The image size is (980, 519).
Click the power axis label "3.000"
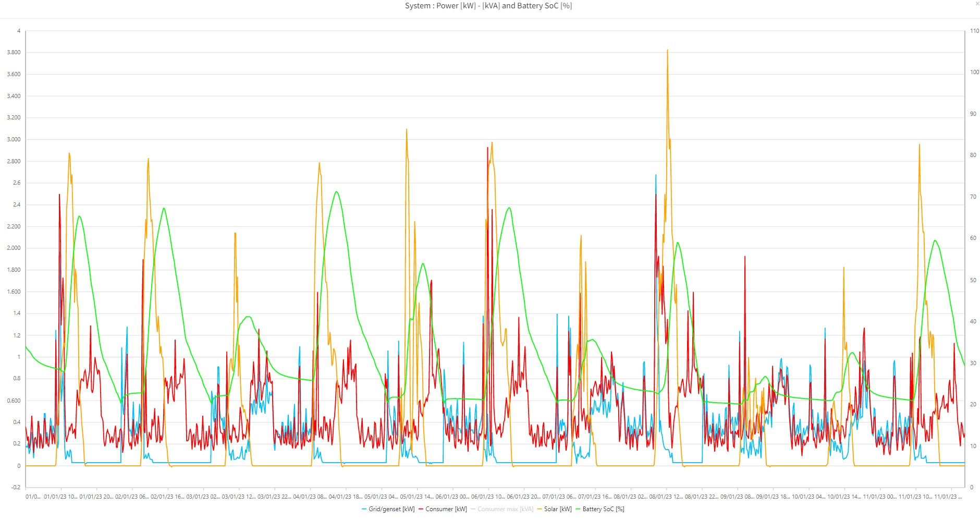click(14, 139)
